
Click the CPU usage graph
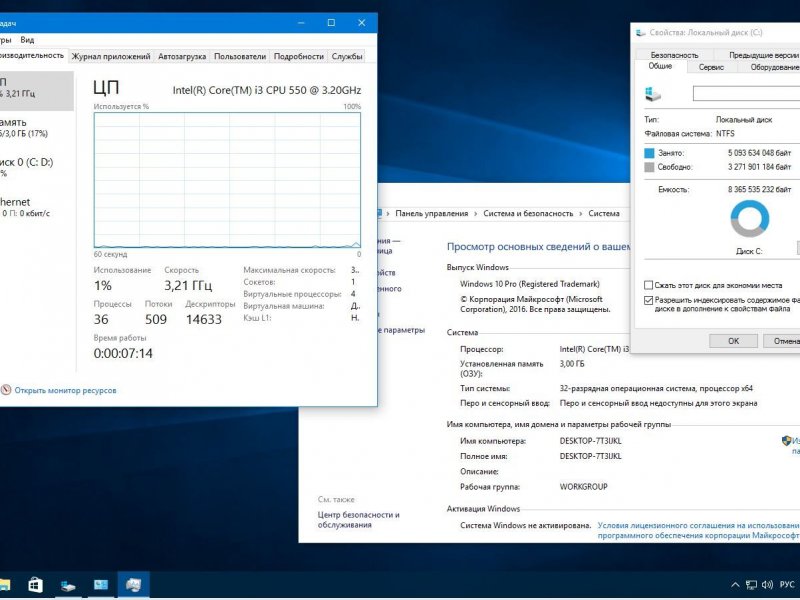point(227,180)
